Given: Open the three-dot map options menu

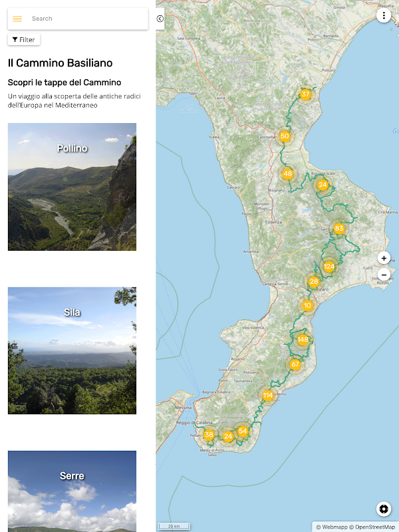Looking at the screenshot, I should pos(384,15).
